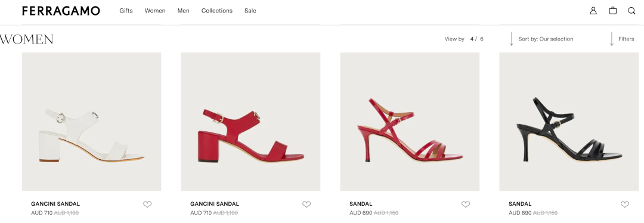This screenshot has height=223, width=644.
Task: Go to Ferragamo logo homepage
Action: pyautogui.click(x=61, y=11)
